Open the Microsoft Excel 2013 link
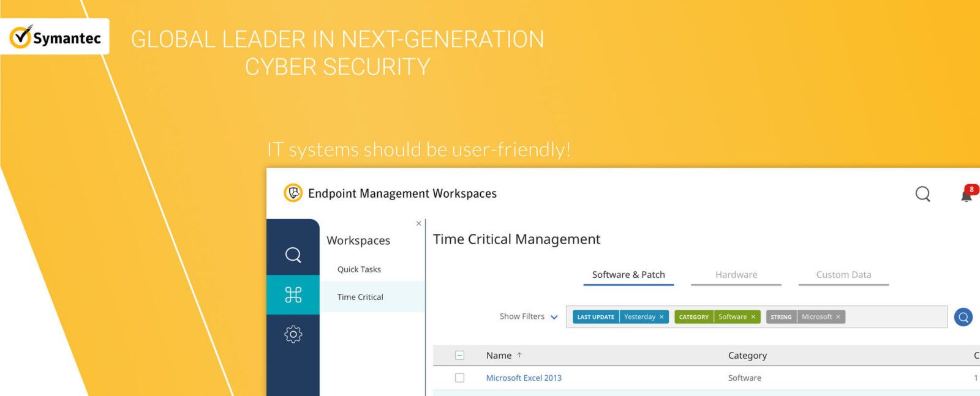Viewport: 980px width, 396px height. (x=524, y=378)
